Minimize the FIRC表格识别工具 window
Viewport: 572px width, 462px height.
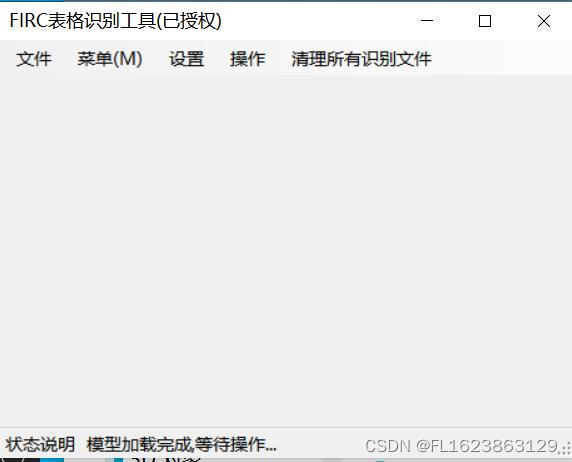pyautogui.click(x=427, y=20)
